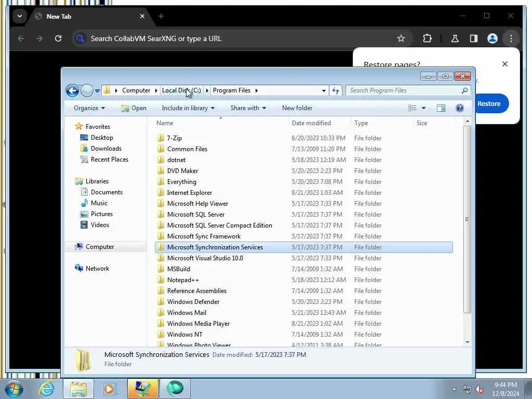Open the Music library
Image resolution: width=532 pixels, height=399 pixels.
tap(99, 203)
